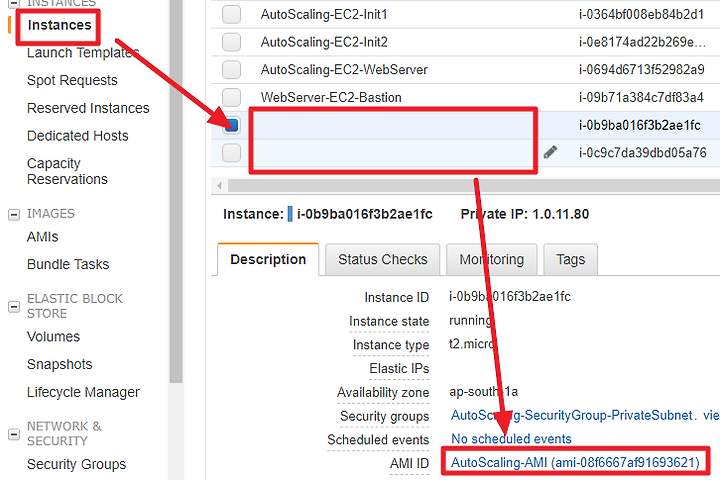Select Dedicated Hosts in sidebar
This screenshot has height=480, width=720.
click(78, 136)
